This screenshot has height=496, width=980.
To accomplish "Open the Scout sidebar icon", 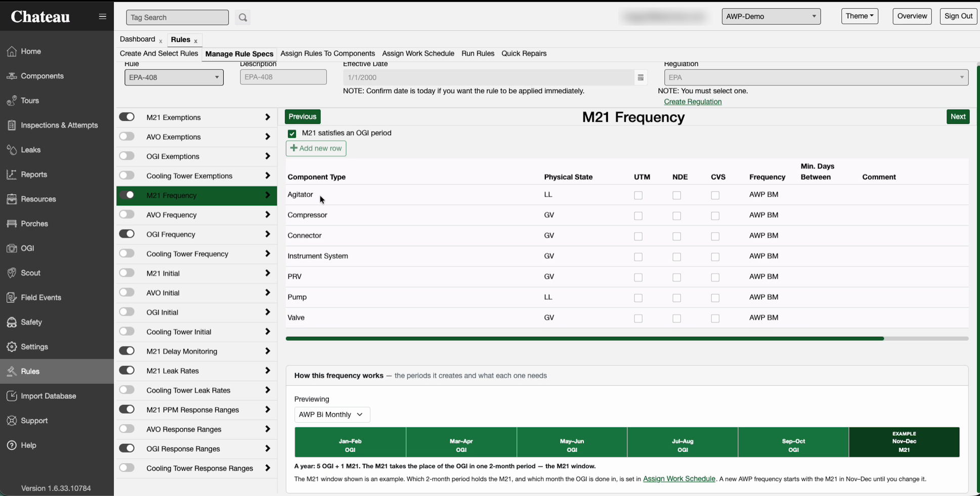I will (12, 273).
